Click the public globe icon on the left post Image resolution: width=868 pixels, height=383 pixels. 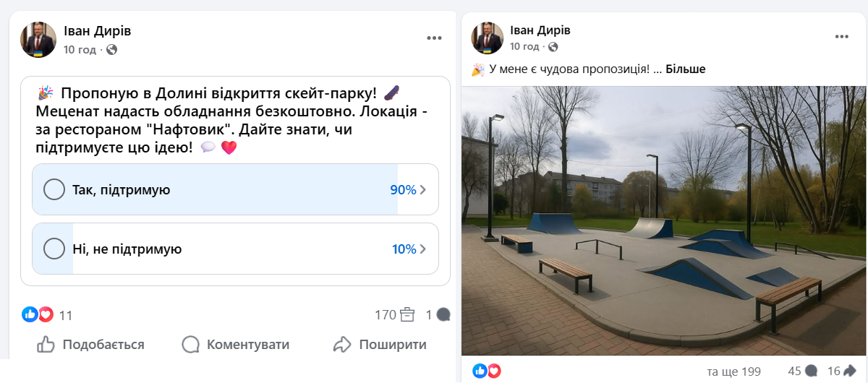point(111,50)
